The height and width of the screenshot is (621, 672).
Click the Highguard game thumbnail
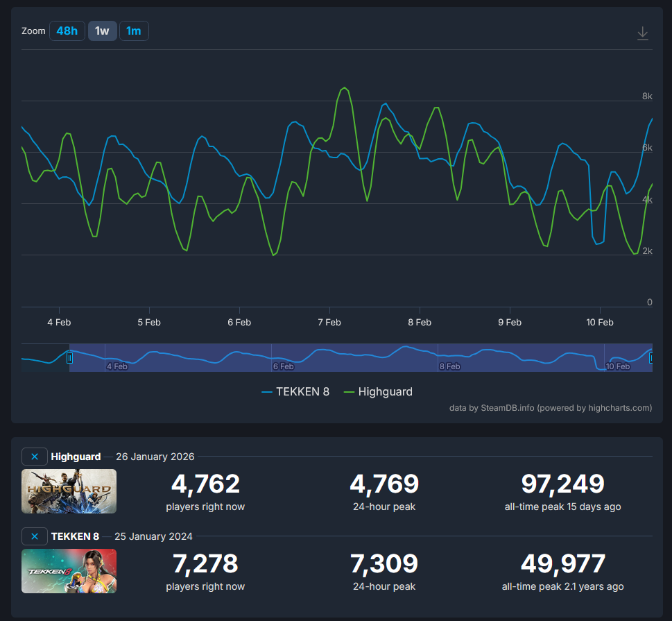point(69,491)
